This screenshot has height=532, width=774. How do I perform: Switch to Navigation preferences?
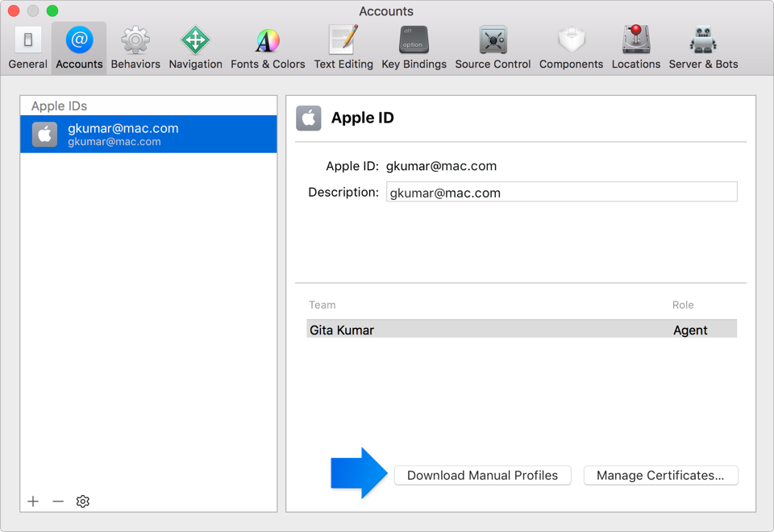tap(195, 48)
